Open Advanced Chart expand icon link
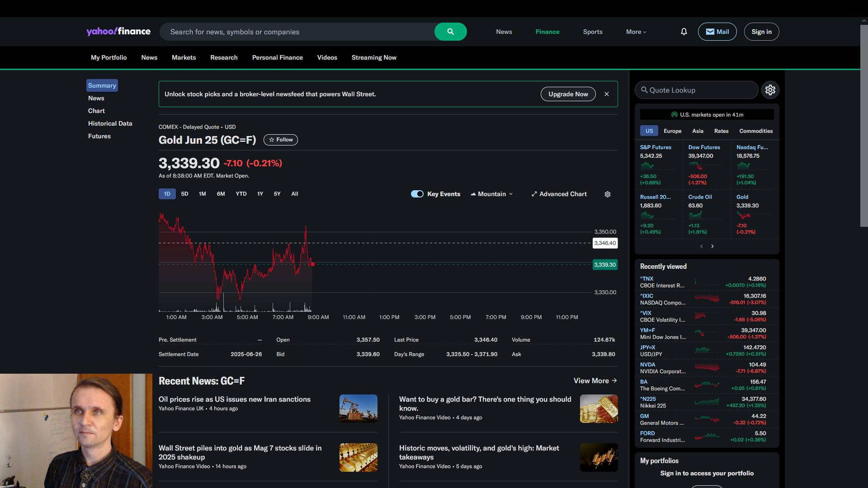868x488 pixels. 559,194
